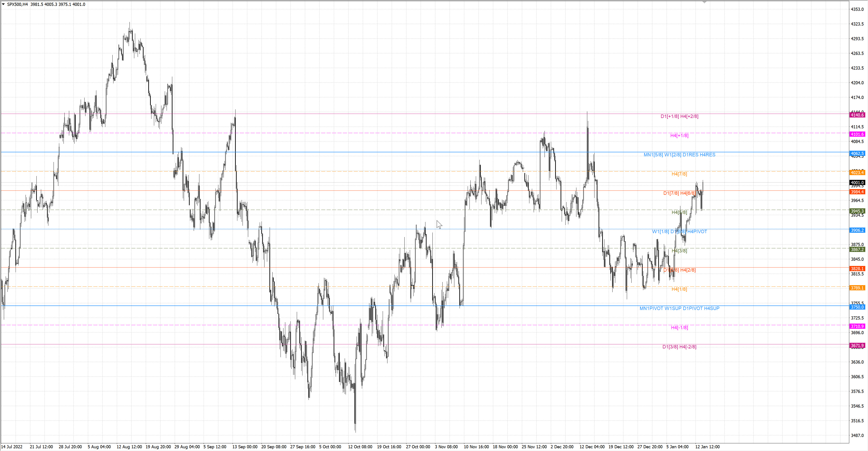The height and width of the screenshot is (451, 868).
Task: Click the 10 Nov 16:00 time axis label
Action: (476, 447)
